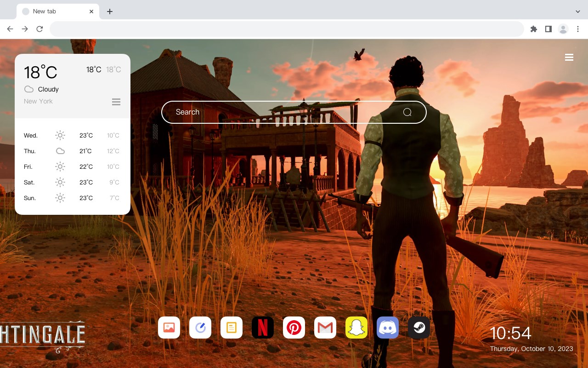Click Thursday's 21°C high temperature
The height and width of the screenshot is (368, 588).
tap(85, 151)
